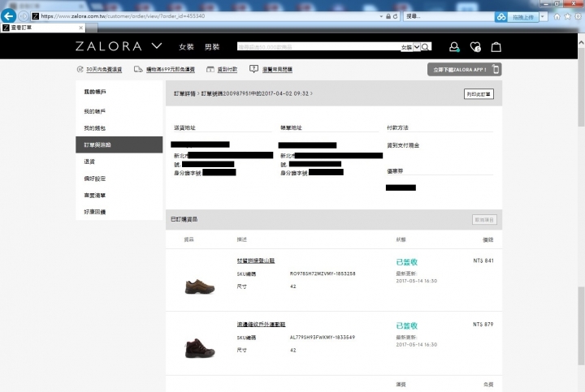The width and height of the screenshot is (585, 392).
Task: Select 我的錢包 in sidebar menu
Action: (x=94, y=128)
